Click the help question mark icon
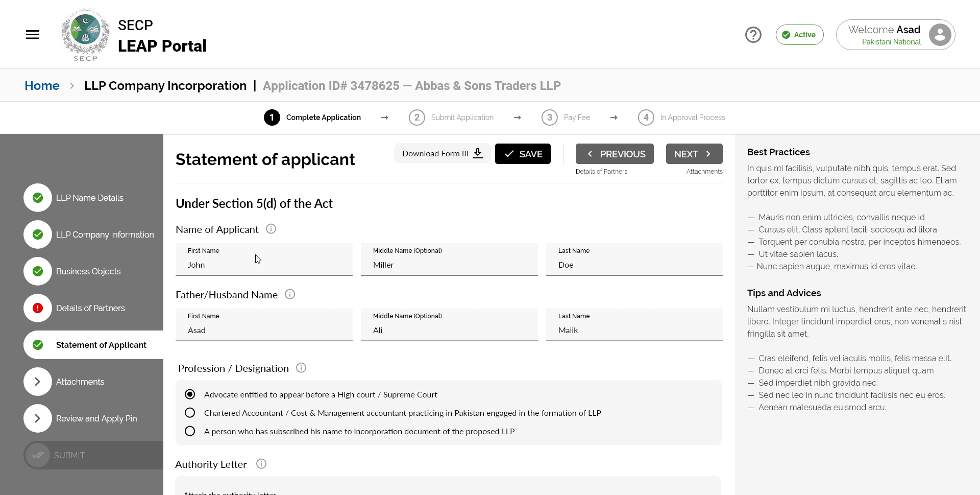Screen dimensions: 980x495 point(753,35)
